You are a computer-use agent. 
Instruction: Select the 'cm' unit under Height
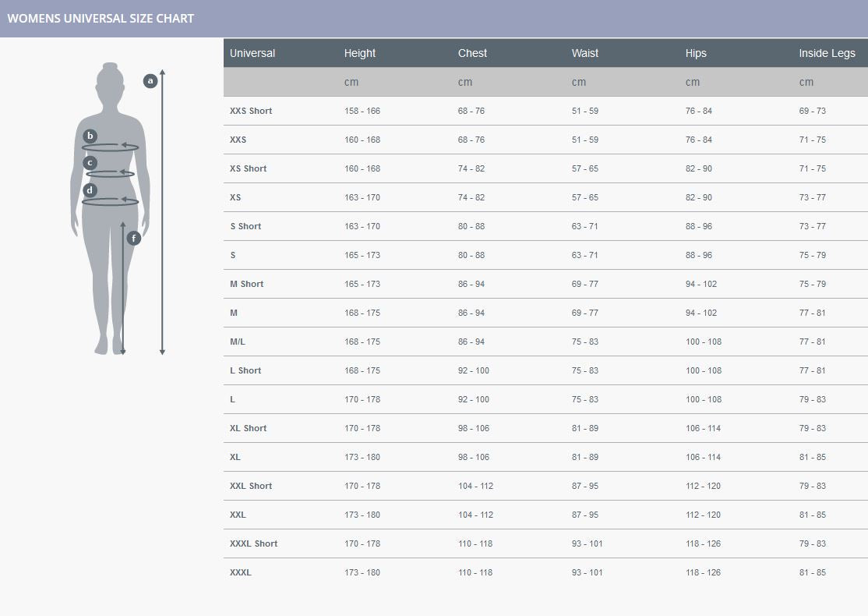coord(351,82)
